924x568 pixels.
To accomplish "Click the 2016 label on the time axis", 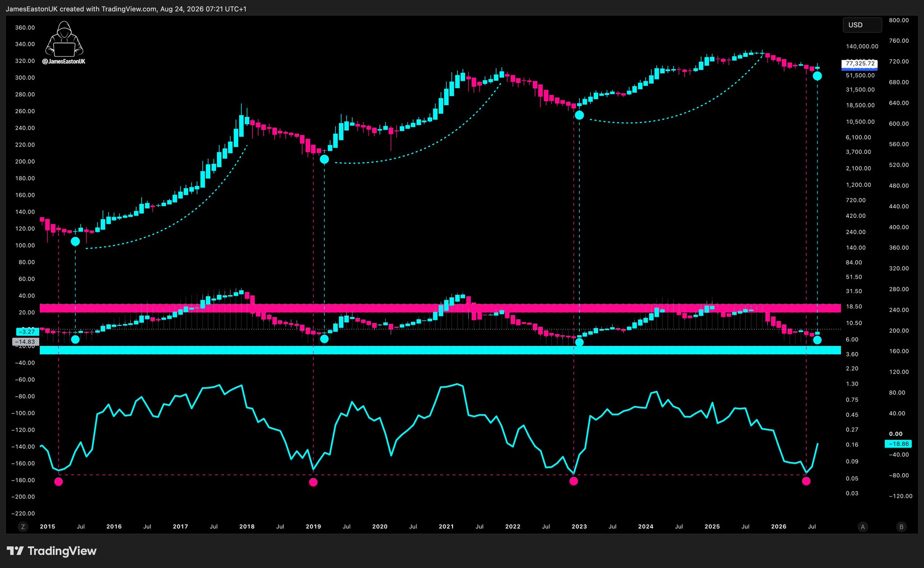I will coord(114,526).
